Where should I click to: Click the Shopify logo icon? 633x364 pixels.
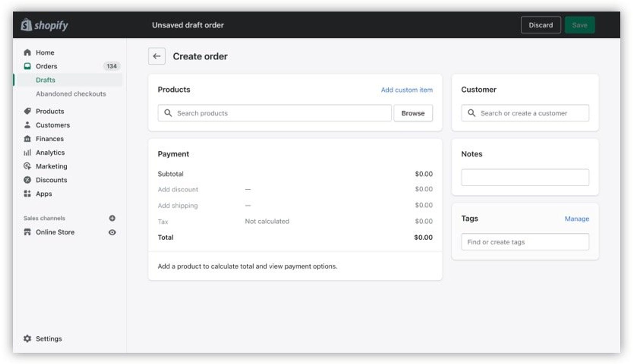27,25
